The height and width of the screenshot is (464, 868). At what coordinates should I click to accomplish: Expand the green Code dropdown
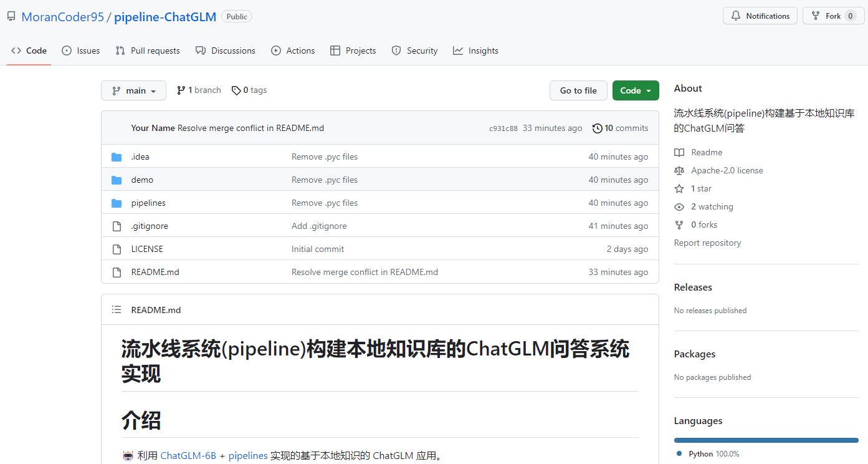[635, 90]
